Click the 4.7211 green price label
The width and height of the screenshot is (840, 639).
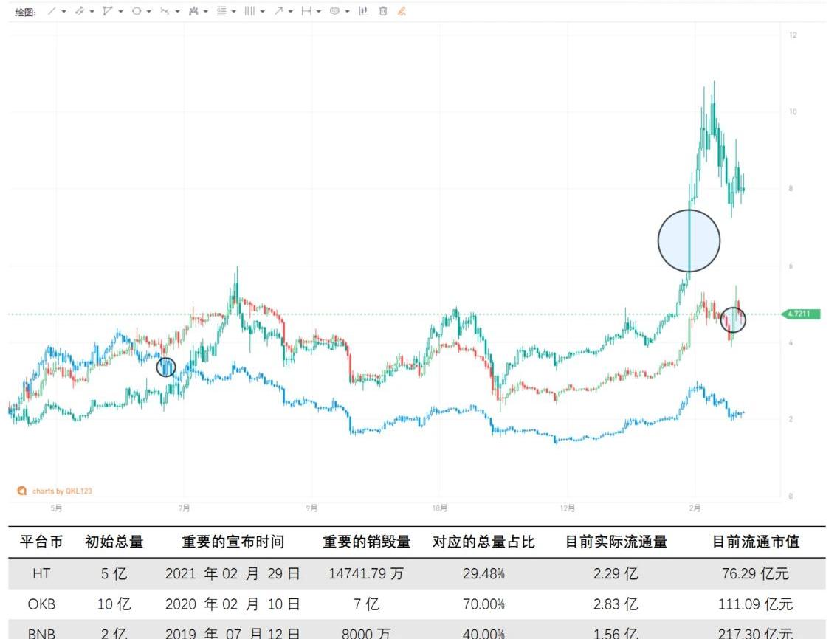click(802, 314)
